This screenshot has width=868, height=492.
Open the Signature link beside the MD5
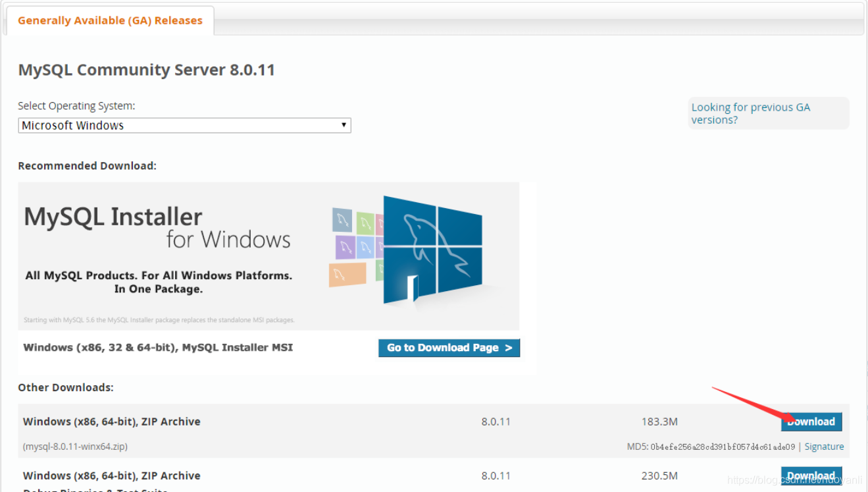(824, 447)
